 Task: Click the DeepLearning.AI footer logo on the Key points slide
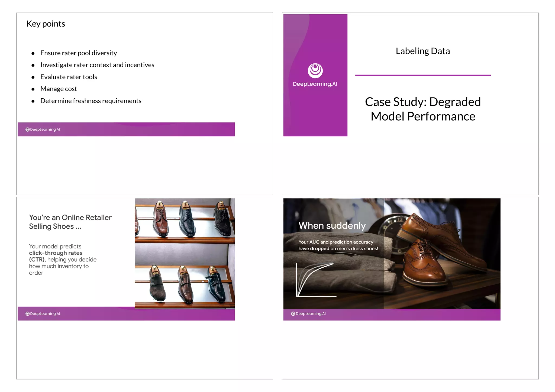pos(43,129)
